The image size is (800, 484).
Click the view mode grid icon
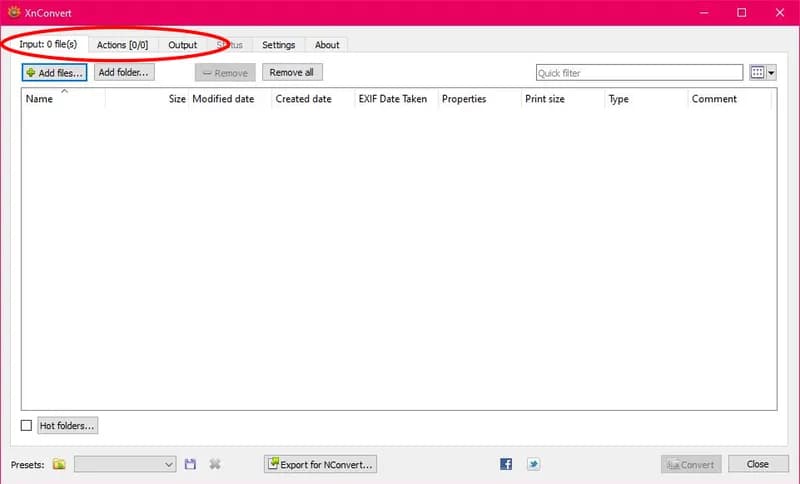pyautogui.click(x=757, y=72)
